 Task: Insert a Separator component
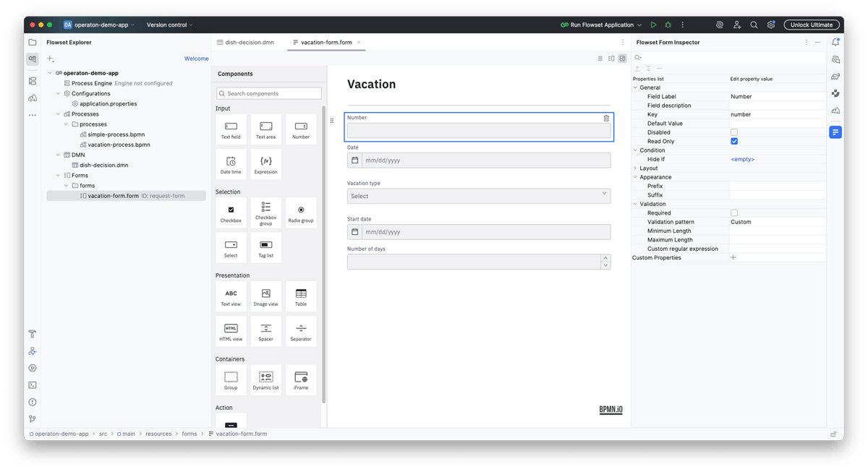click(301, 331)
